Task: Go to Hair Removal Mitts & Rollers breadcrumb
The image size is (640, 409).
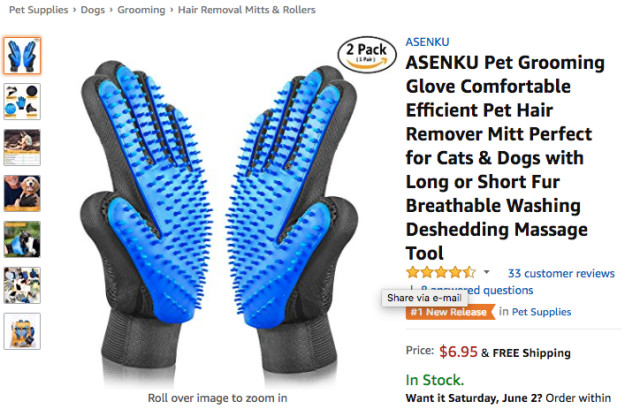Action: (x=247, y=10)
